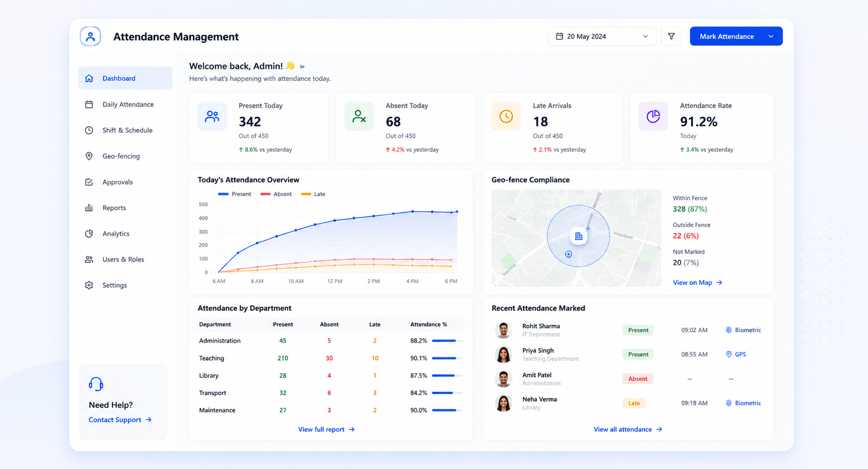This screenshot has height=469, width=868.
Task: Click the building marker on the map
Action: [578, 236]
